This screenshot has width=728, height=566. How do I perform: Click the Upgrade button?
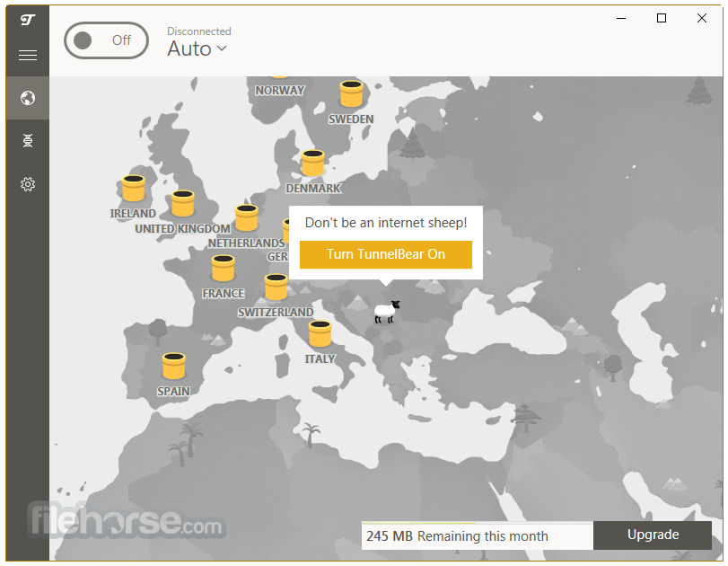pos(653,535)
